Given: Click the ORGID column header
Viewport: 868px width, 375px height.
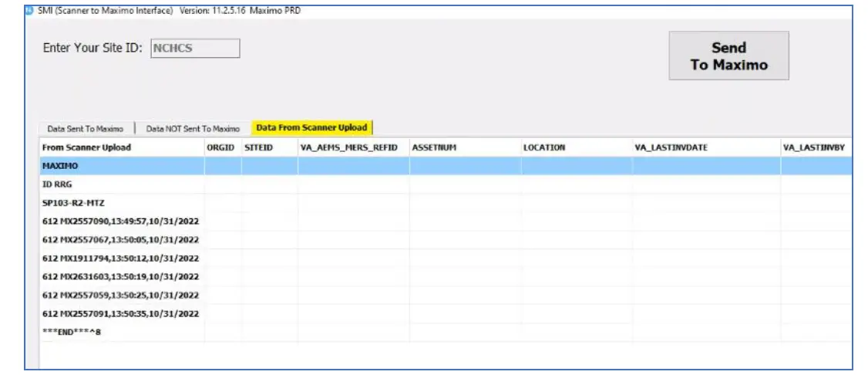Looking at the screenshot, I should (220, 147).
